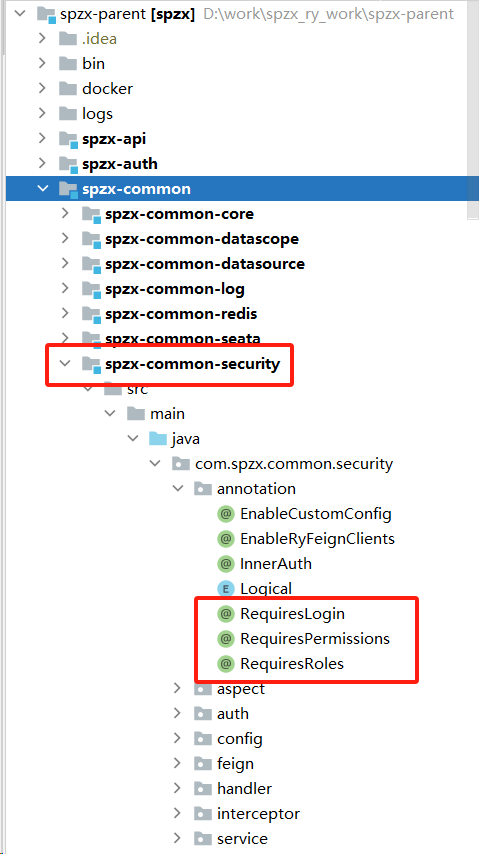Expand the spzx-common-datascope module
479x854 pixels.
pyautogui.click(x=65, y=239)
